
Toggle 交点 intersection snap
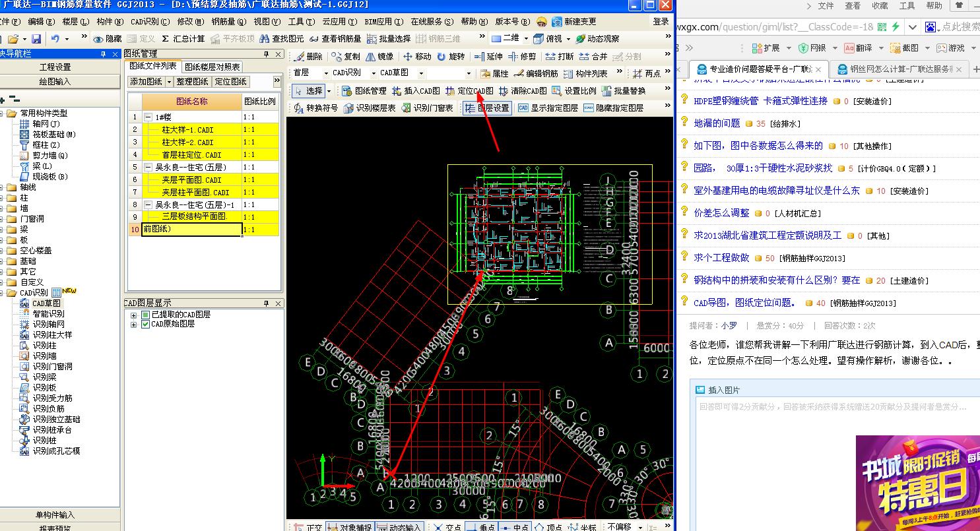[447, 528]
